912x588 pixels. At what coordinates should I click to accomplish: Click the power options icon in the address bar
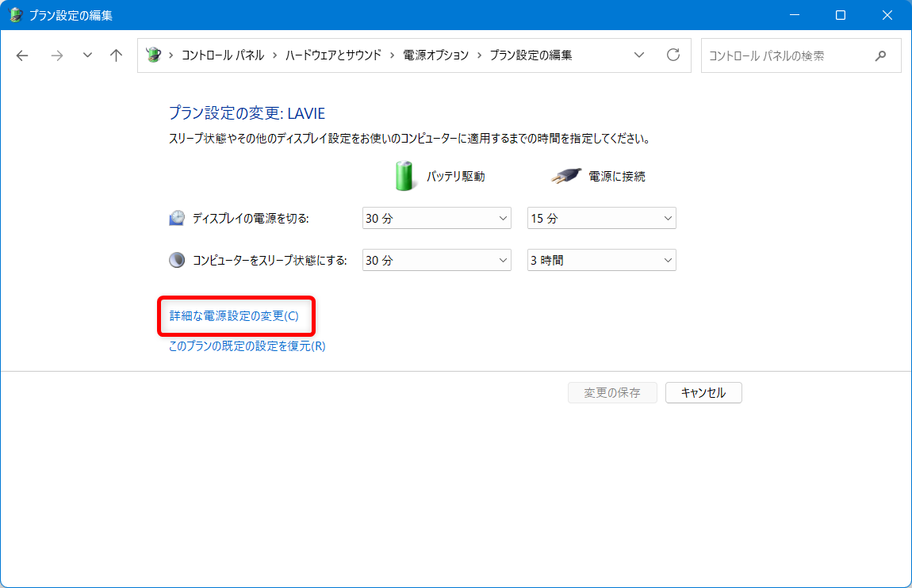pos(151,55)
